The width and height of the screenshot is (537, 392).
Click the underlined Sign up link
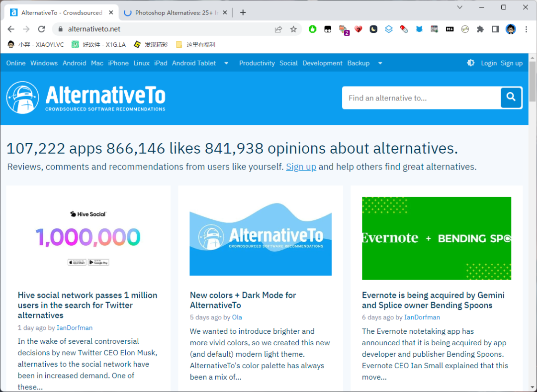[301, 167]
